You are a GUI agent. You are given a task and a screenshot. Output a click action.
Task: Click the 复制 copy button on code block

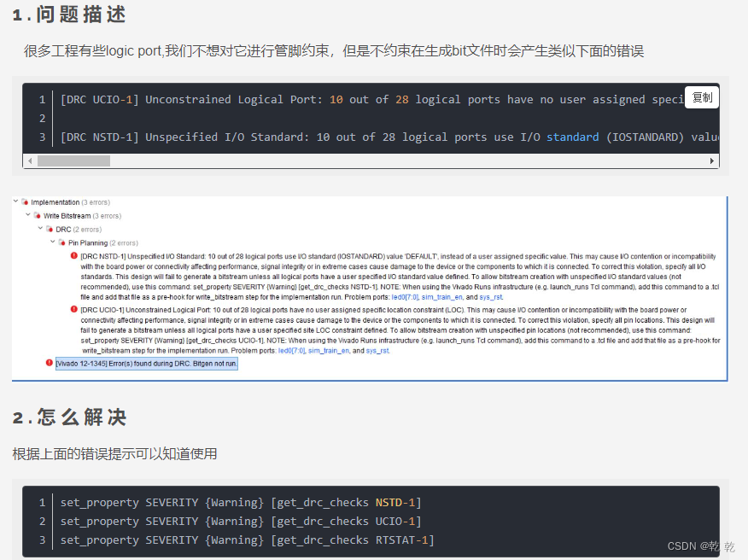[x=702, y=98]
